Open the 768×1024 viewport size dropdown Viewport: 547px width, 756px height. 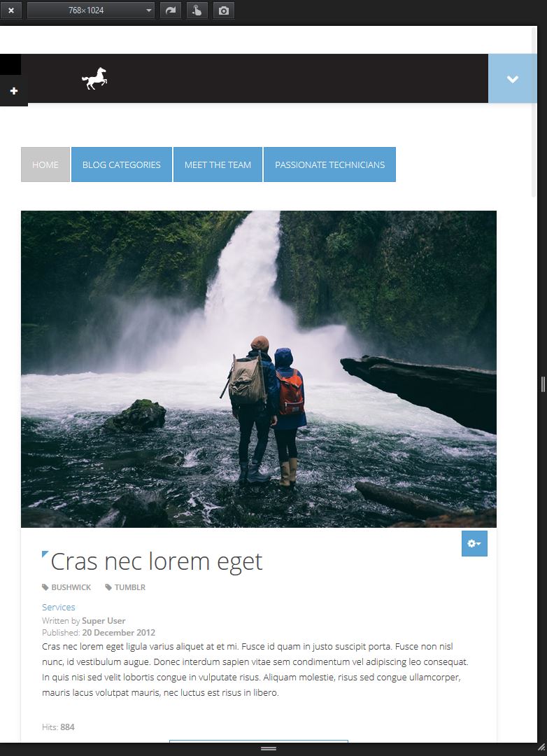(91, 10)
